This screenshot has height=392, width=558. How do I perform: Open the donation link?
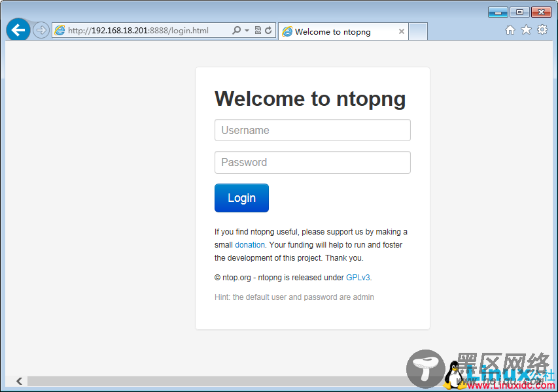(250, 245)
